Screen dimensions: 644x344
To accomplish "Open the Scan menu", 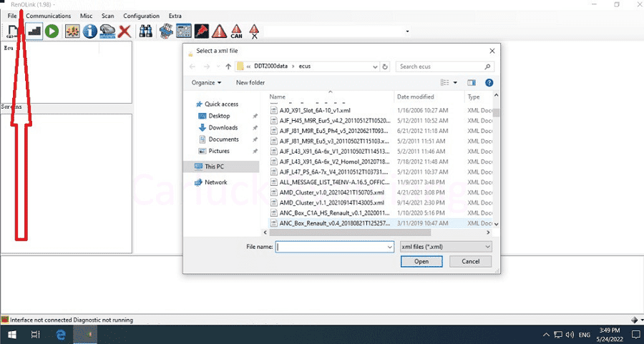I will coord(107,16).
